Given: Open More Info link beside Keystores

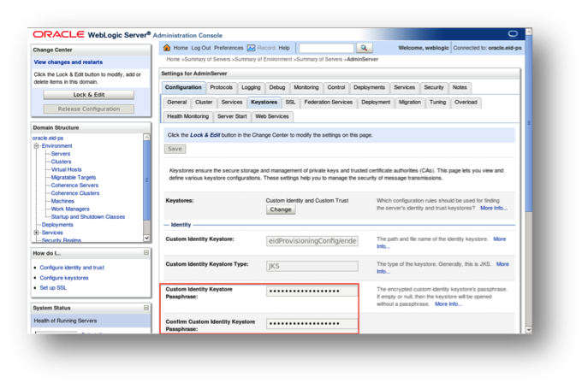Looking at the screenshot, I should click(x=494, y=208).
